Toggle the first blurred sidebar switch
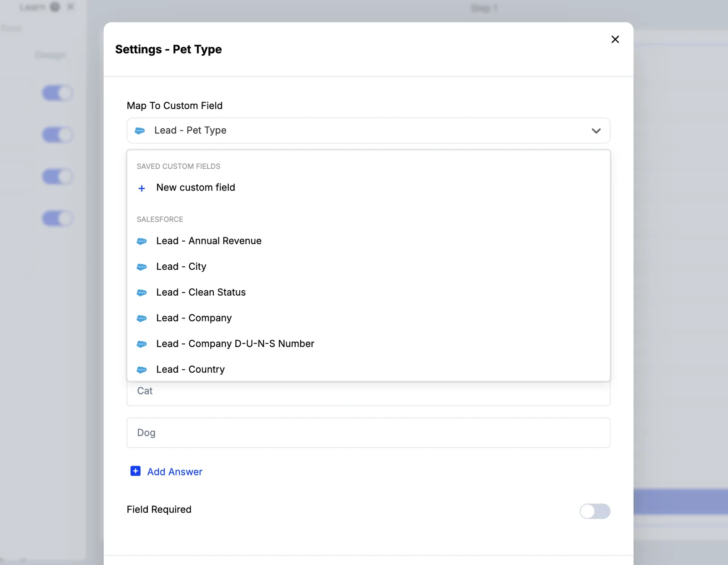The width and height of the screenshot is (728, 565). tap(58, 93)
